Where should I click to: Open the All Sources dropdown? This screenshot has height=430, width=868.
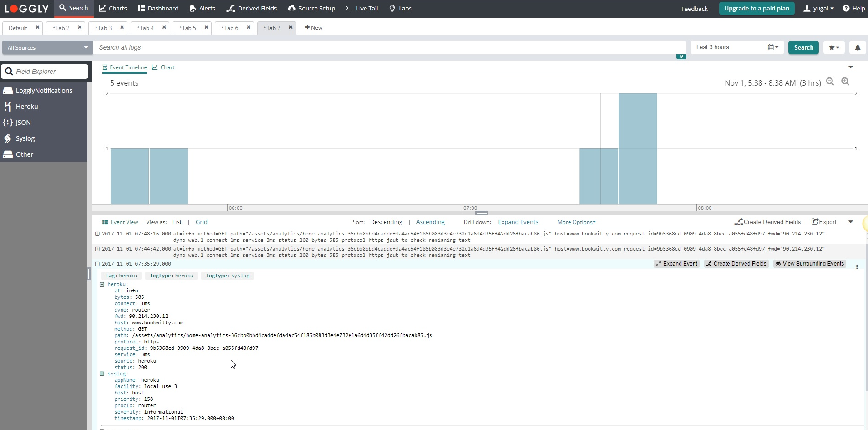coord(46,47)
